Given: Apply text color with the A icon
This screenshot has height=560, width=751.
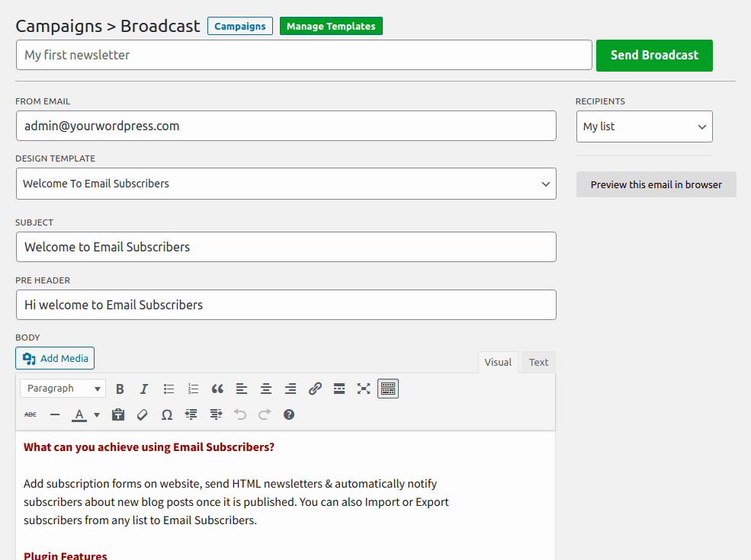Looking at the screenshot, I should point(79,414).
